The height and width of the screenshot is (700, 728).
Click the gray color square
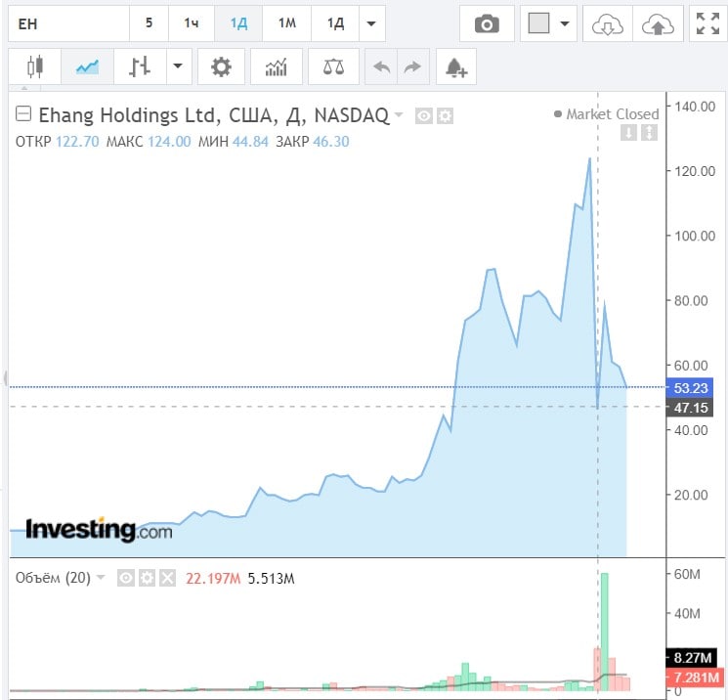[x=538, y=23]
